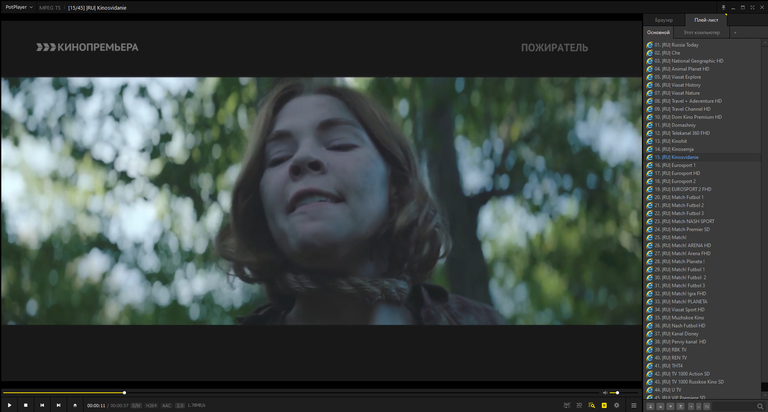Jump to the previous playlist item
The image size is (768, 412).
coord(42,405)
